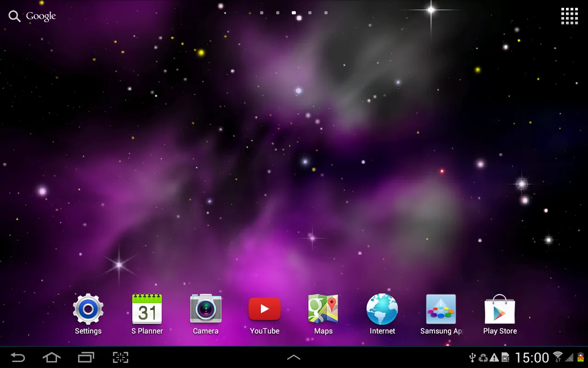Image resolution: width=588 pixels, height=368 pixels.
Task: Open the Maps app
Action: 323,314
